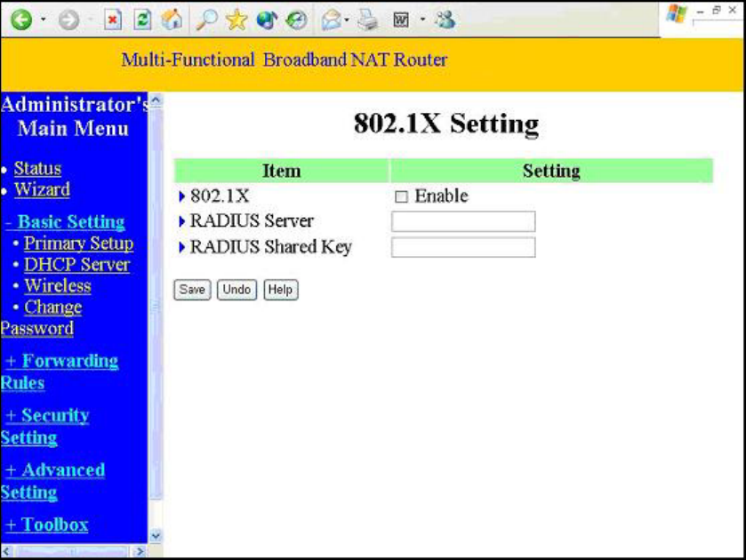Open the Change Password link
This screenshot has width=746, height=560.
tap(42, 318)
